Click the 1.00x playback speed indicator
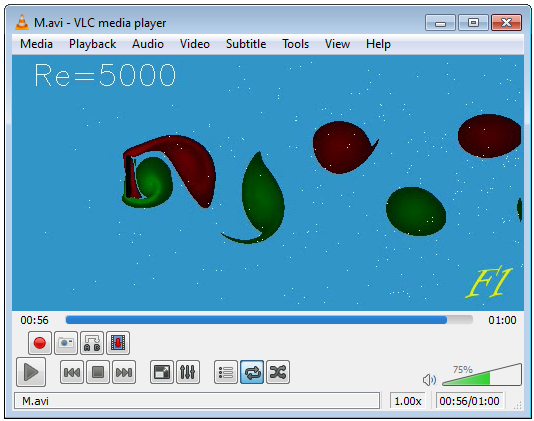 point(408,401)
